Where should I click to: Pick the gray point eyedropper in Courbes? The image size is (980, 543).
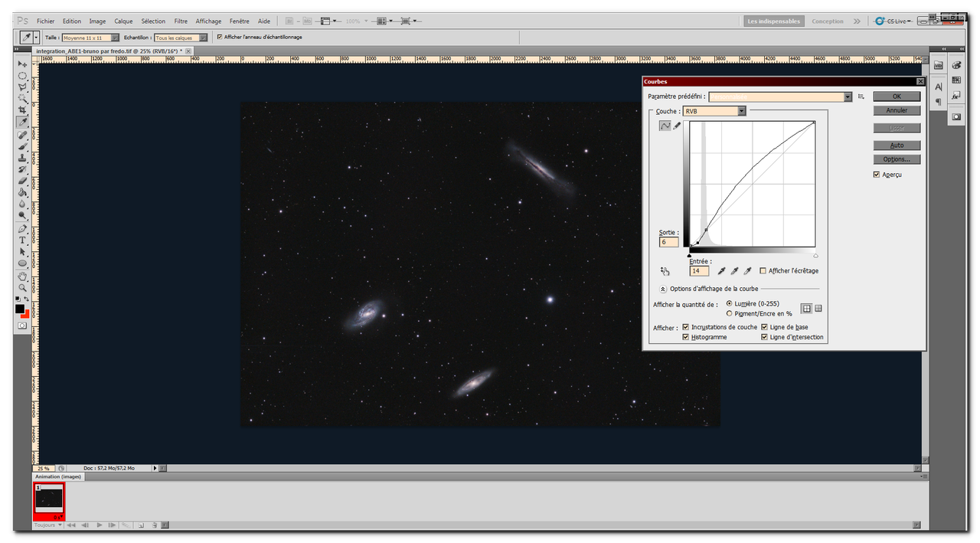point(734,270)
